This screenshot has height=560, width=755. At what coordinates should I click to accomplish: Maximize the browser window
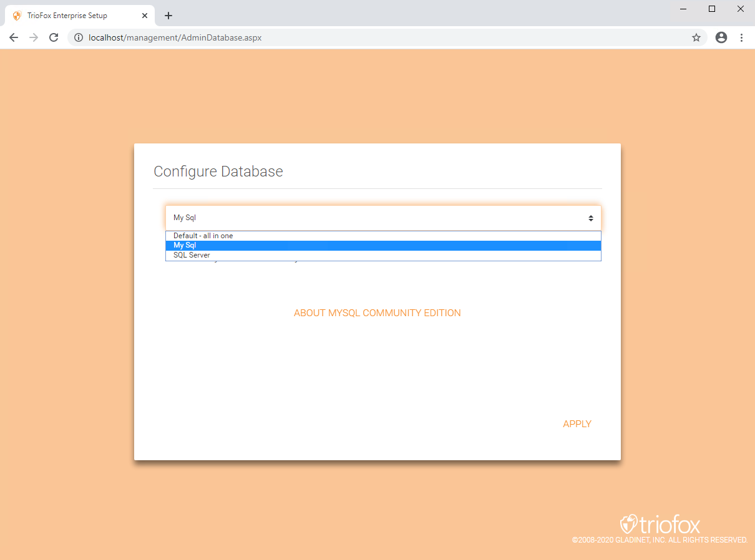[x=712, y=9]
